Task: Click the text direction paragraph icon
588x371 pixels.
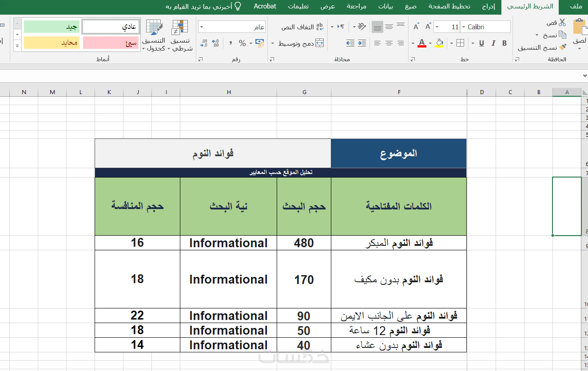Action: (x=341, y=27)
